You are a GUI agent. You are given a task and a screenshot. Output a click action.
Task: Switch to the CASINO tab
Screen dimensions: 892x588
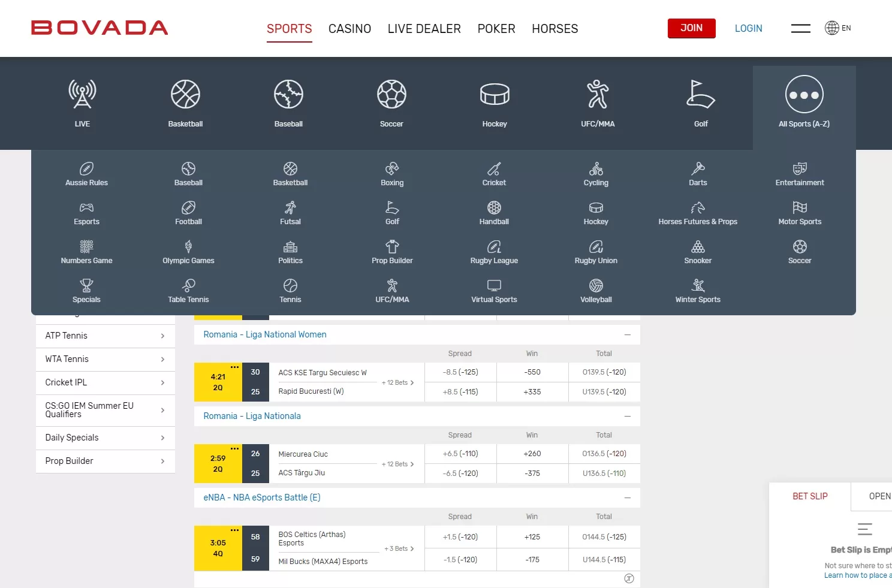coord(350,29)
